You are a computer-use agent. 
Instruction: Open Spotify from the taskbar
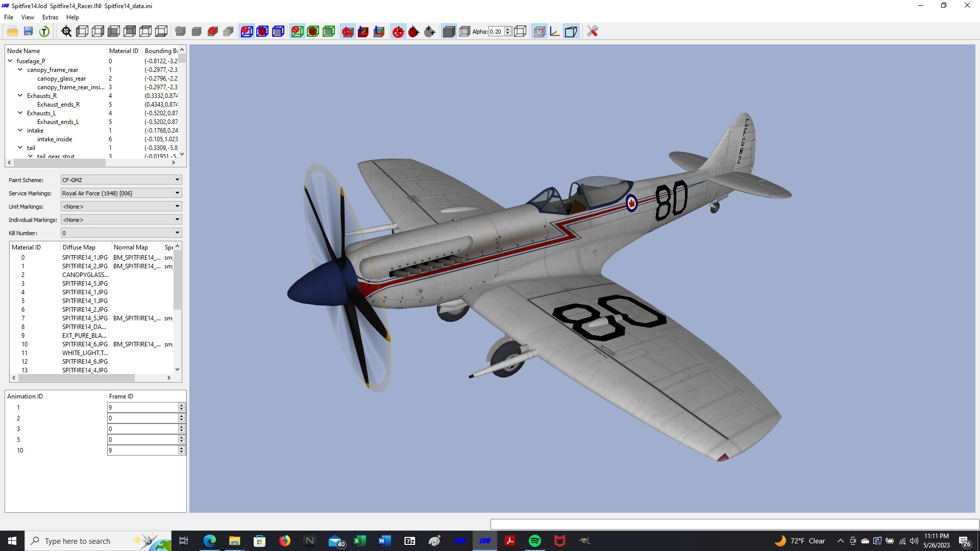tap(534, 541)
